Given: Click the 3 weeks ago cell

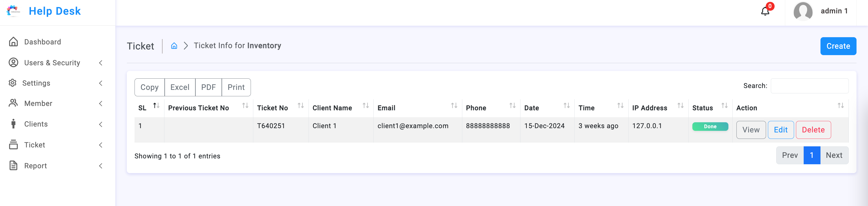Looking at the screenshot, I should (598, 126).
